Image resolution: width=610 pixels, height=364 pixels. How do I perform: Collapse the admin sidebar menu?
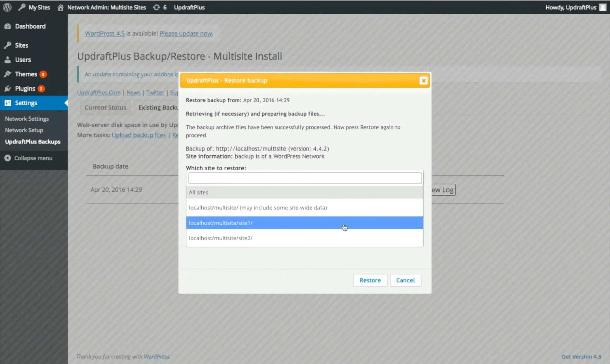pyautogui.click(x=28, y=158)
